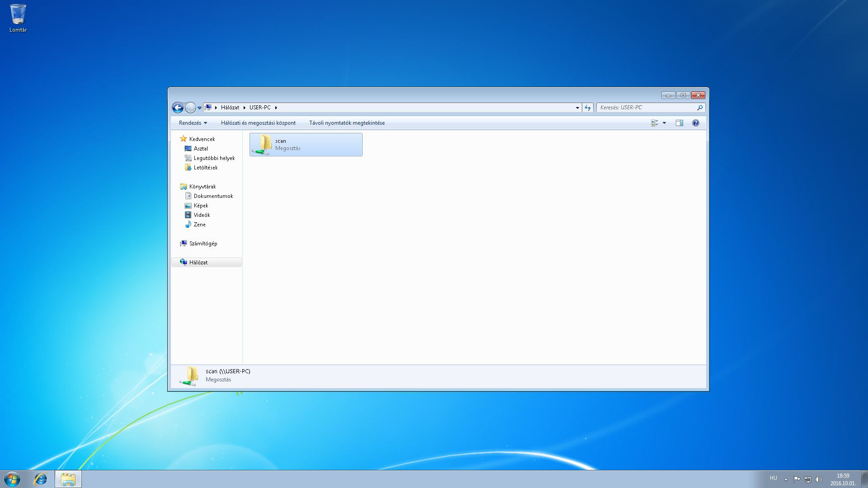The width and height of the screenshot is (868, 488).
Task: Click the Könyvtárak icon
Action: pyautogui.click(x=183, y=187)
